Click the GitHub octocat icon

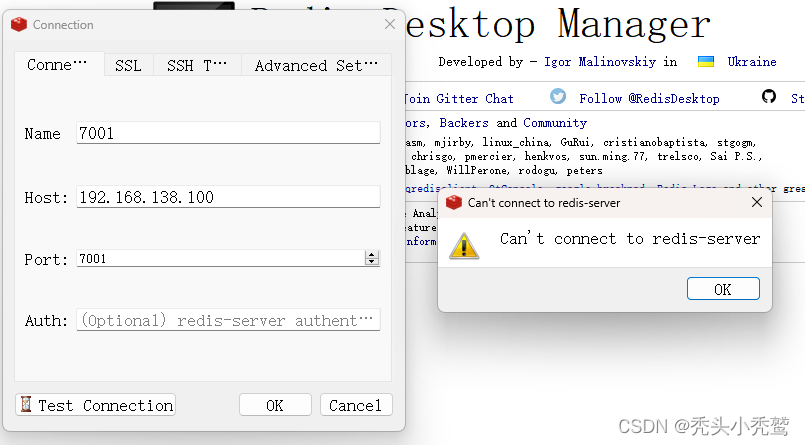pyautogui.click(x=769, y=96)
